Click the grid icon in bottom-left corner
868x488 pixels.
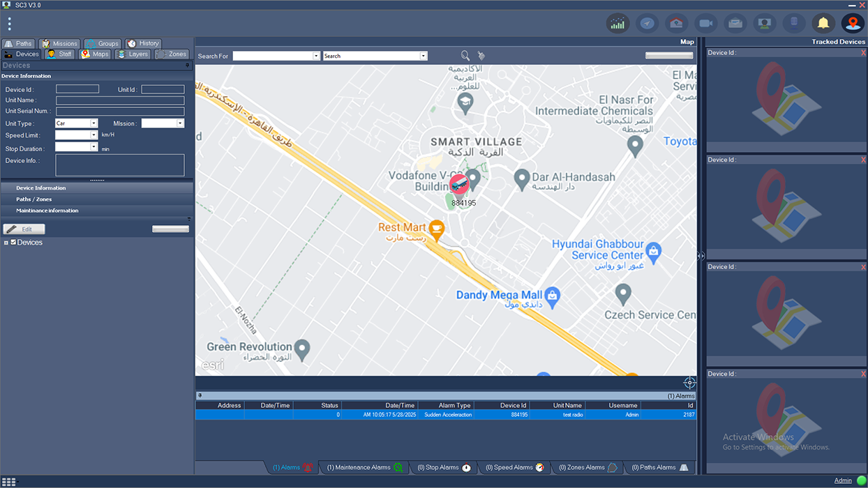pyautogui.click(x=9, y=482)
